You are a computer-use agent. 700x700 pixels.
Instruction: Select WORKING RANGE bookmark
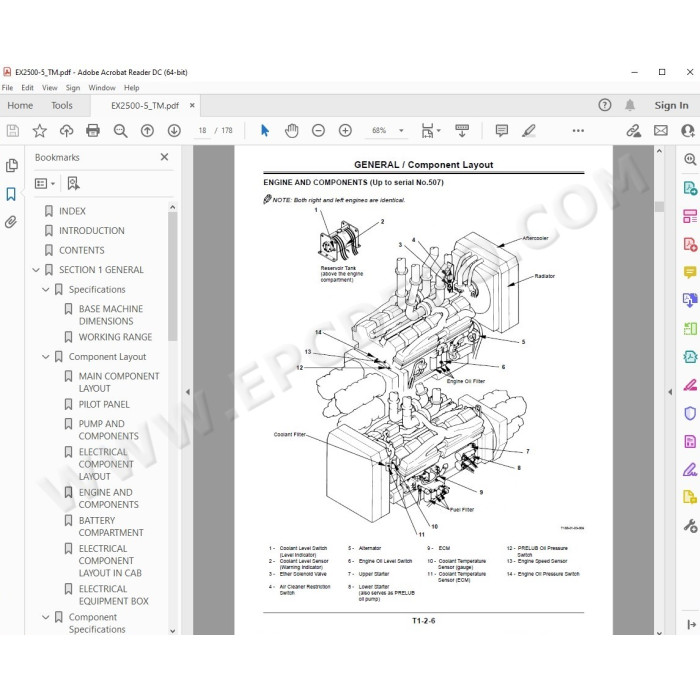tap(115, 337)
